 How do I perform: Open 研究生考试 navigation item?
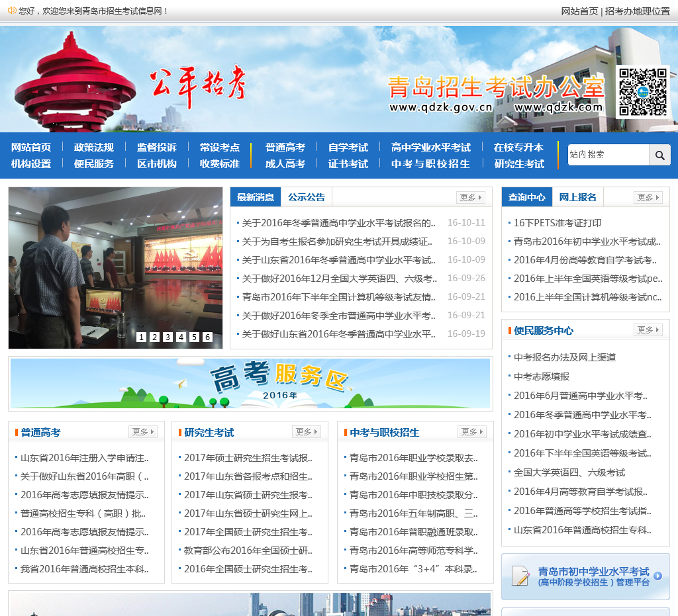[x=519, y=163]
